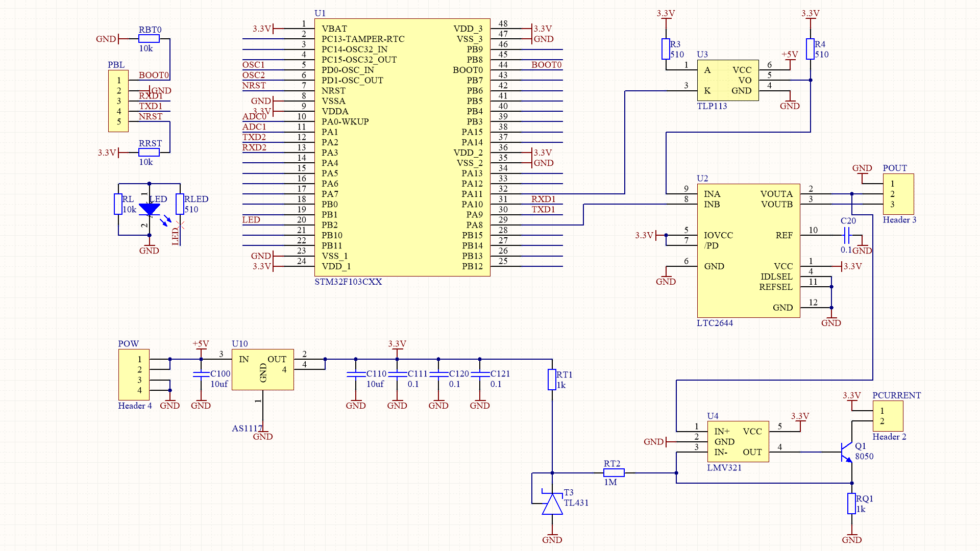Select resistor RBT0 symbol

149,39
